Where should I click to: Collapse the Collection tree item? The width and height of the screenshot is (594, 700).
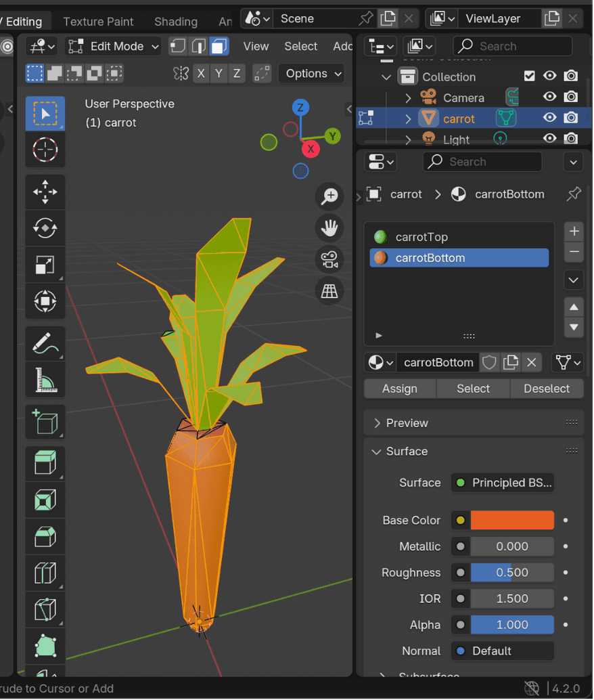tap(386, 76)
